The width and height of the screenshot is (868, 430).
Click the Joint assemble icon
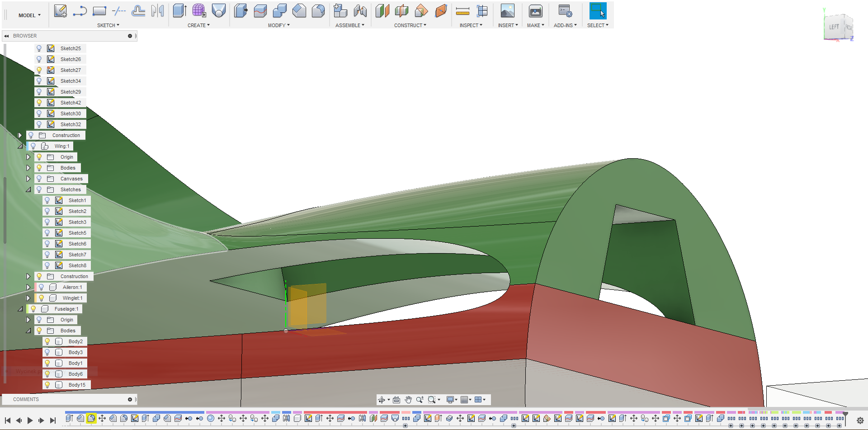[x=360, y=11]
